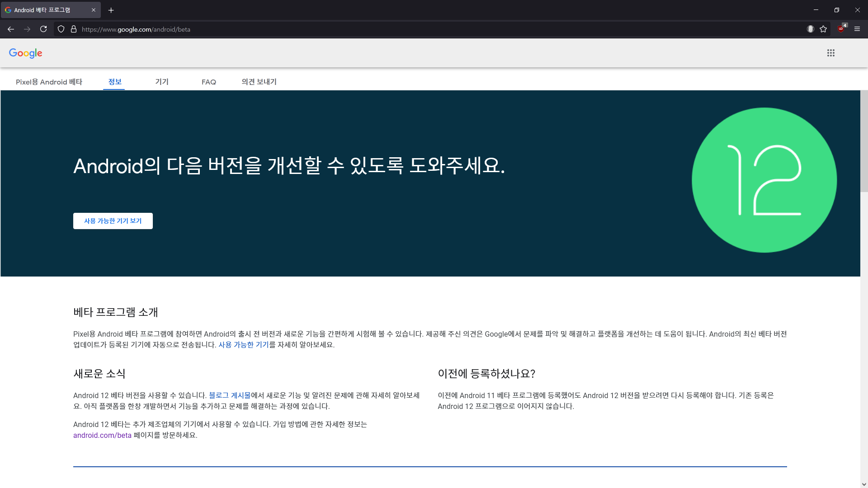Open the Google apps grid
The width and height of the screenshot is (868, 488).
pyautogui.click(x=831, y=53)
